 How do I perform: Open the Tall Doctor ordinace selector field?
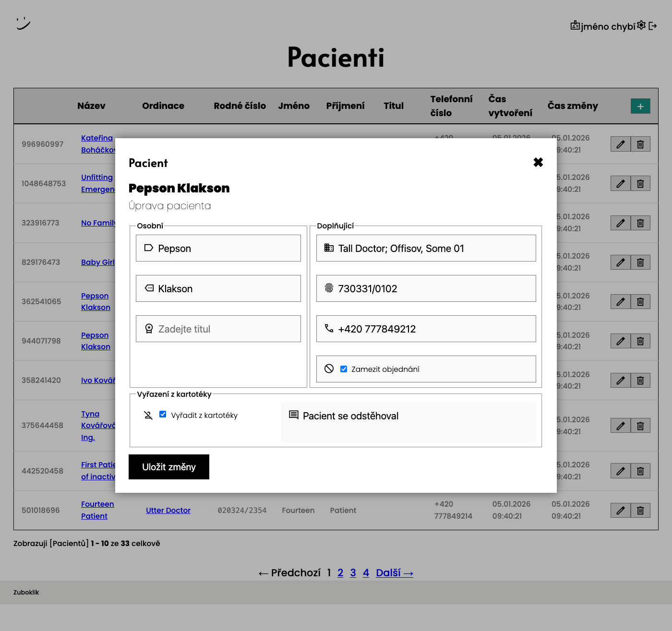click(x=426, y=248)
